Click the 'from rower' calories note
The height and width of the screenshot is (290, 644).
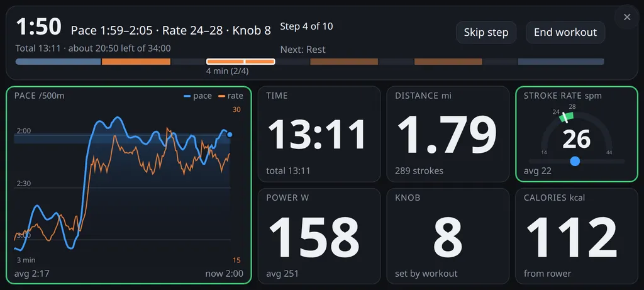548,274
